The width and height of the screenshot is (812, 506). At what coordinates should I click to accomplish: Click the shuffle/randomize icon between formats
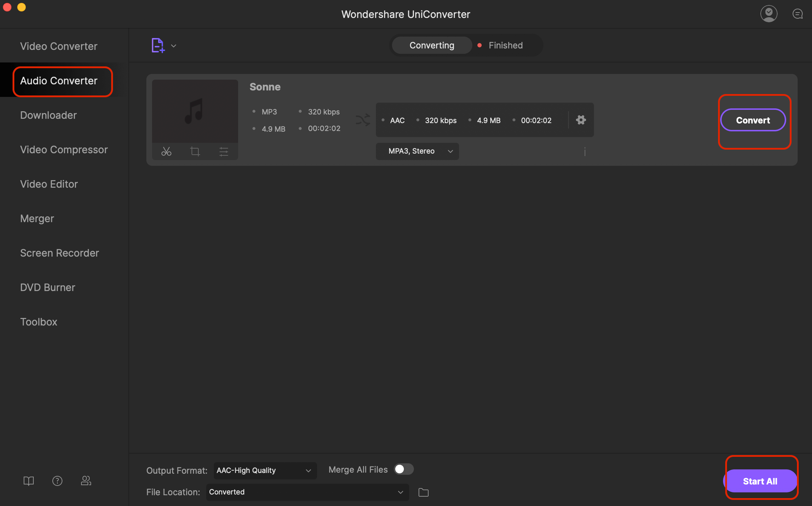pyautogui.click(x=362, y=120)
